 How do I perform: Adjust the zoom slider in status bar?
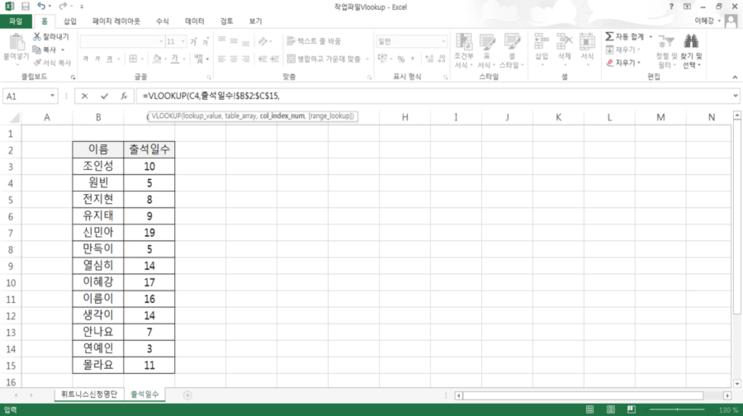coord(677,409)
